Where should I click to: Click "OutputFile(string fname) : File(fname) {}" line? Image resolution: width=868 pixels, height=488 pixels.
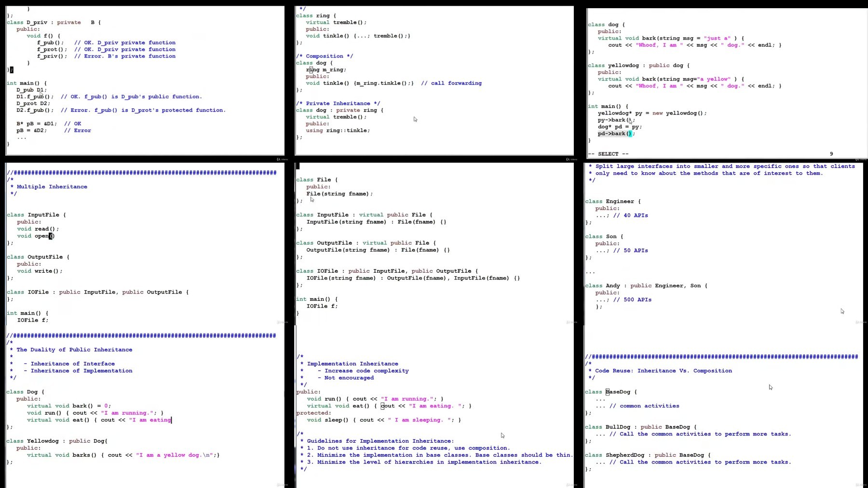click(x=378, y=250)
